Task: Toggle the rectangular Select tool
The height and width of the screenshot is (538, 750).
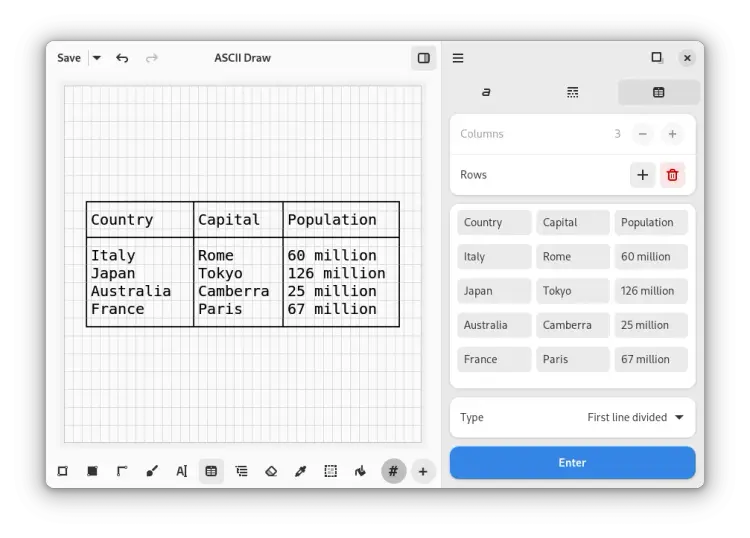Action: (x=330, y=471)
